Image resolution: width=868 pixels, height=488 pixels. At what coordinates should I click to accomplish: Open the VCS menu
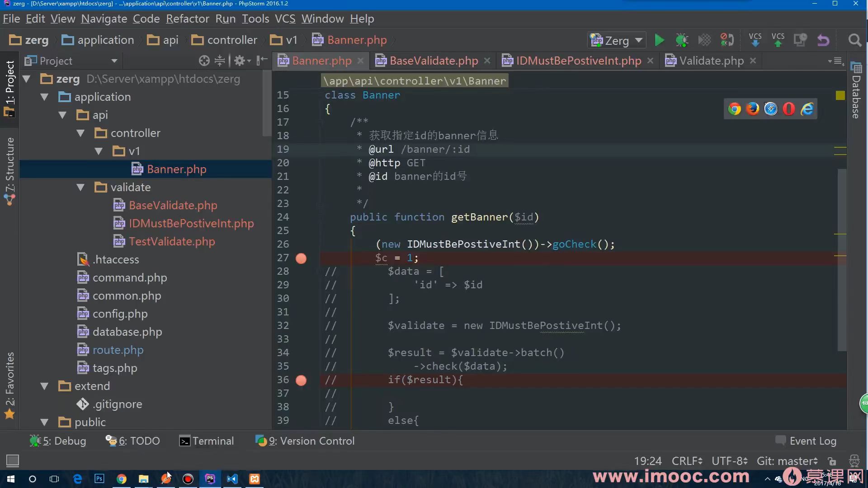pos(285,19)
